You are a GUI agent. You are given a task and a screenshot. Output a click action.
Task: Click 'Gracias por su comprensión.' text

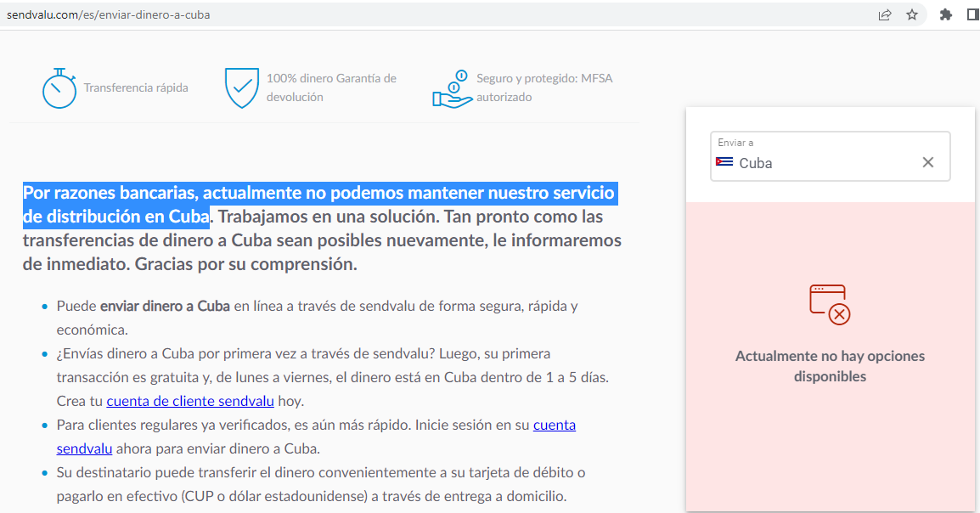coord(246,264)
